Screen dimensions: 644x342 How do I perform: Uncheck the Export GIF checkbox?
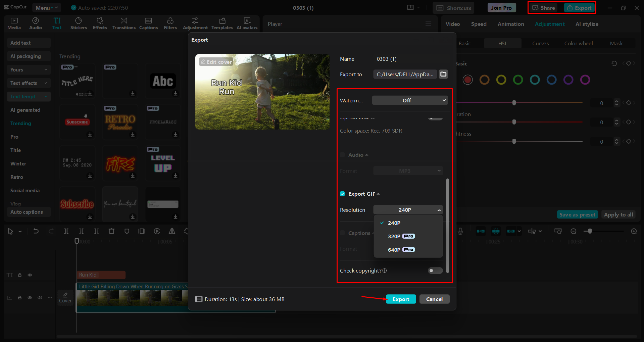pos(342,194)
